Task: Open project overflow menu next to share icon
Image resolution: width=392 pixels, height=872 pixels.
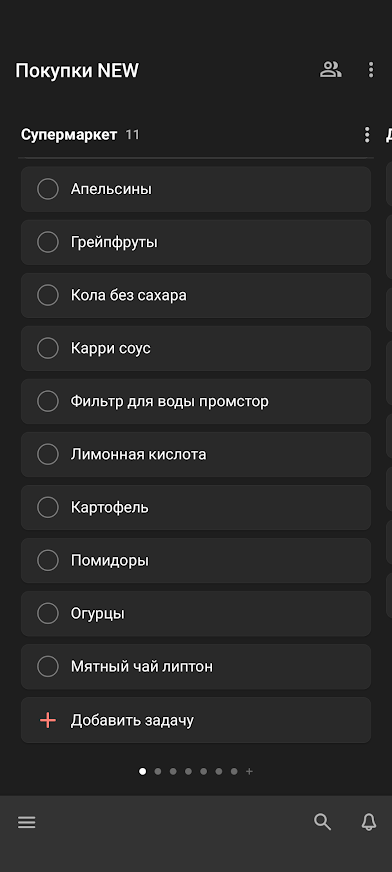Action: (371, 70)
